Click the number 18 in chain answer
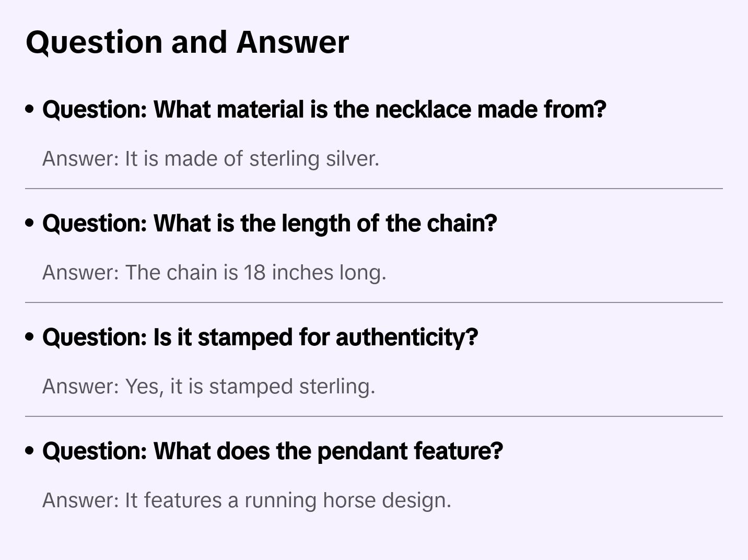The image size is (748, 560). tap(254, 273)
